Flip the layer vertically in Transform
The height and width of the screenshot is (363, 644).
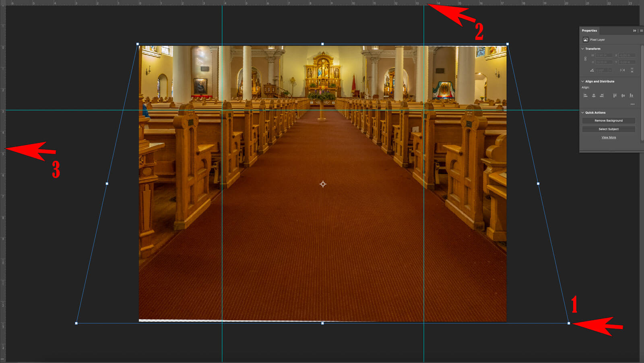(632, 70)
